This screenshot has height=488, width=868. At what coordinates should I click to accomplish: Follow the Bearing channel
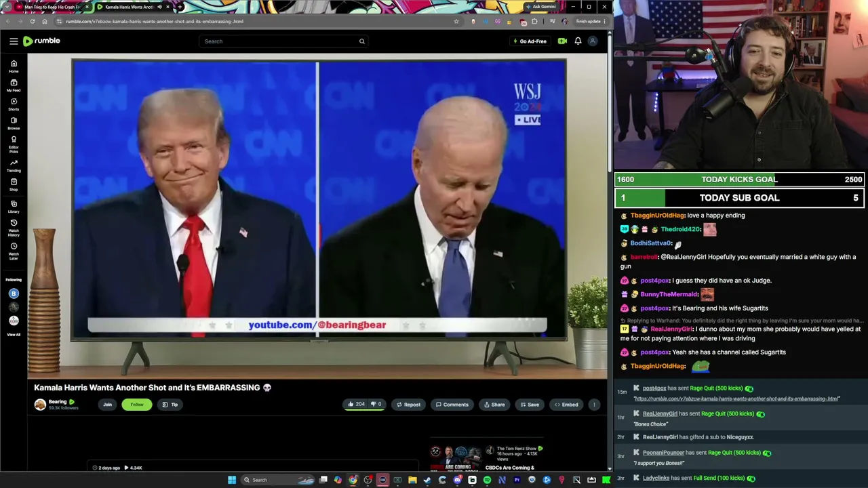pyautogui.click(x=137, y=405)
